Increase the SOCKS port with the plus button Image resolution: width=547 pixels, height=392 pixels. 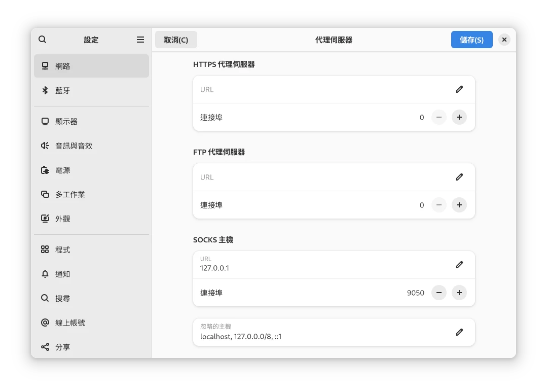pos(459,293)
